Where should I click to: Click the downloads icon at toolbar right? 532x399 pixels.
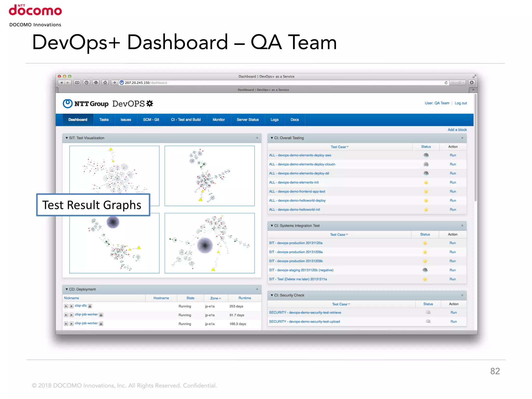(472, 83)
